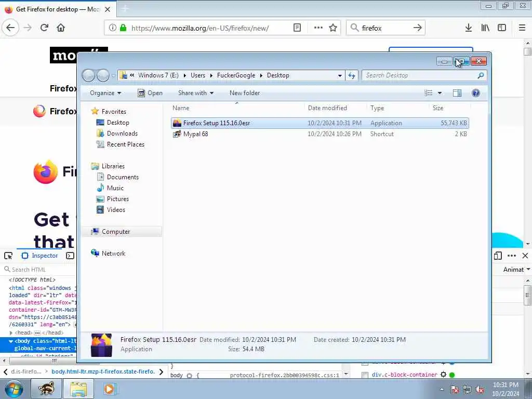Image resolution: width=532 pixels, height=399 pixels.
Task: Expand the arrow after Windows 7 (E:)
Action: tap(185, 75)
